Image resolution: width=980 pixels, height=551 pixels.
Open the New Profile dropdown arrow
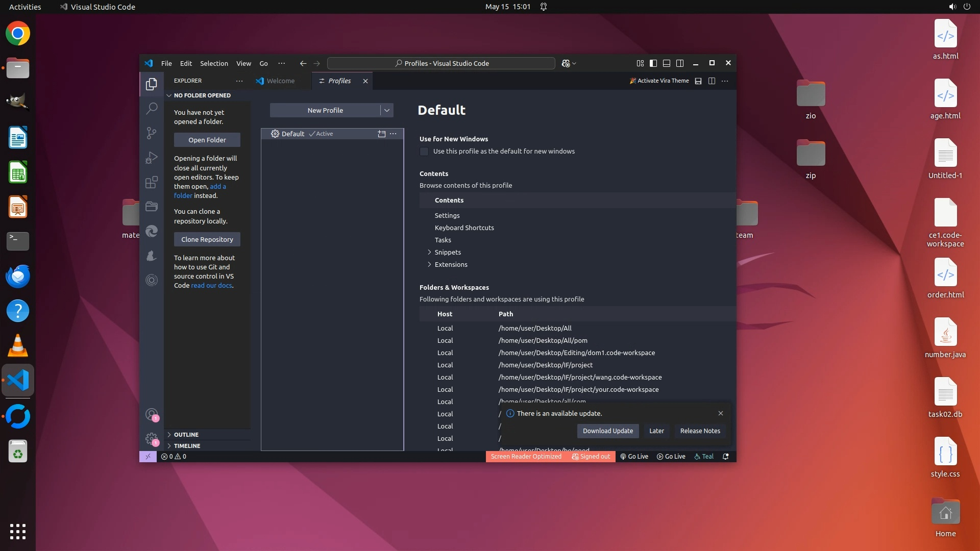click(x=387, y=110)
